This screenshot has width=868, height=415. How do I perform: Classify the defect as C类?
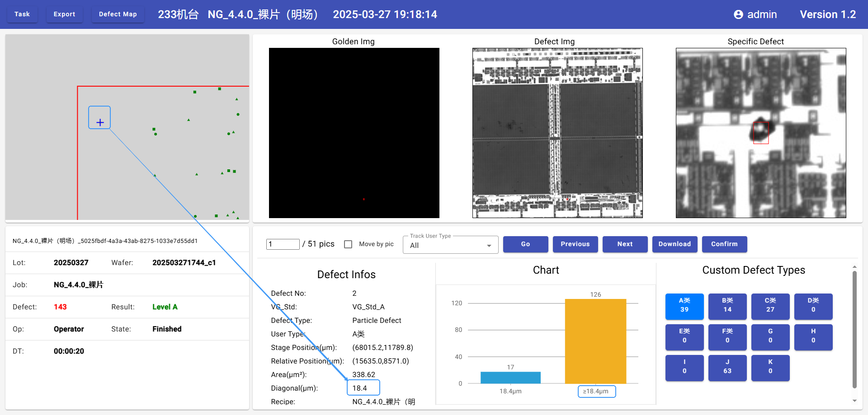pos(770,306)
